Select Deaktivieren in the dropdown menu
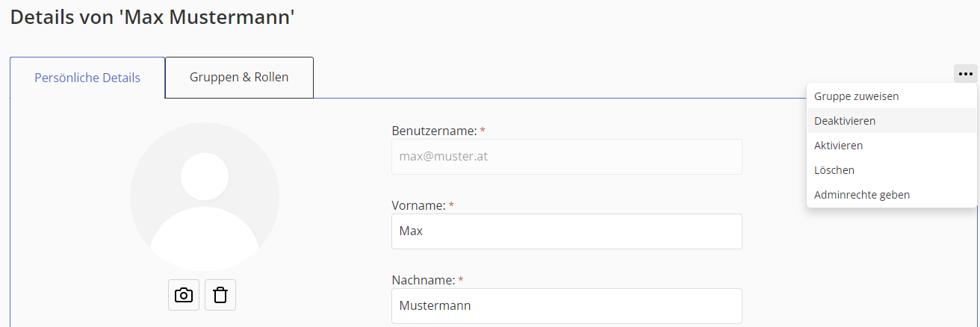The height and width of the screenshot is (327, 980). [x=845, y=121]
